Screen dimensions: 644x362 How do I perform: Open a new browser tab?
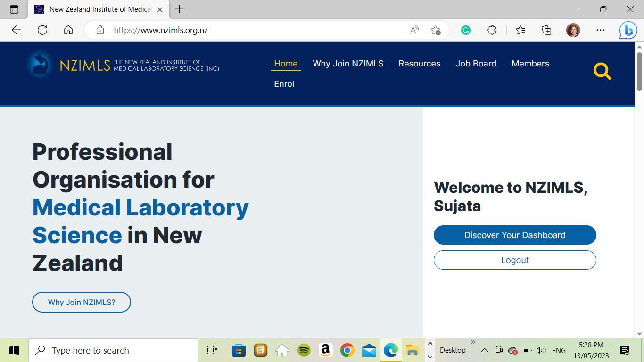180,9
